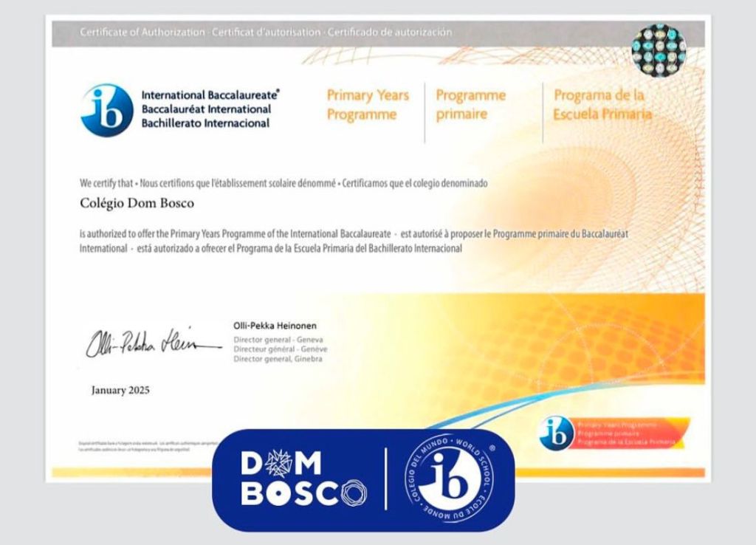
Task: Click the 'January 2025' date
Action: pos(120,390)
